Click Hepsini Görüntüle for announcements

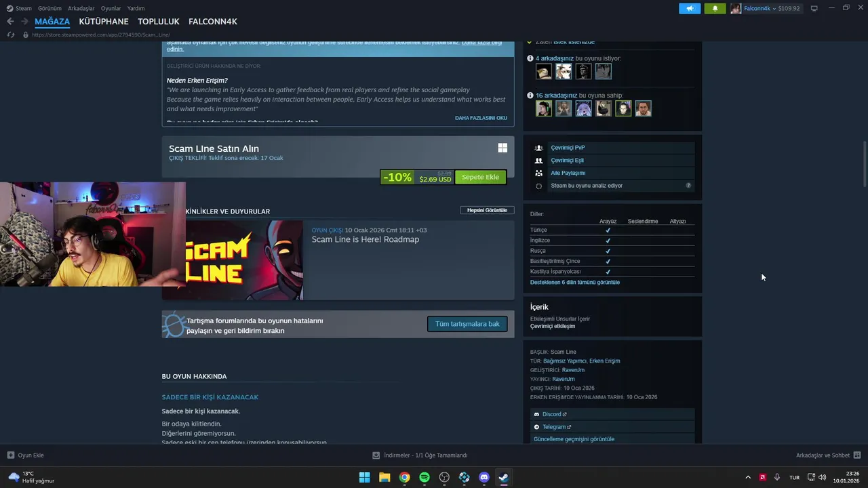[487, 210]
